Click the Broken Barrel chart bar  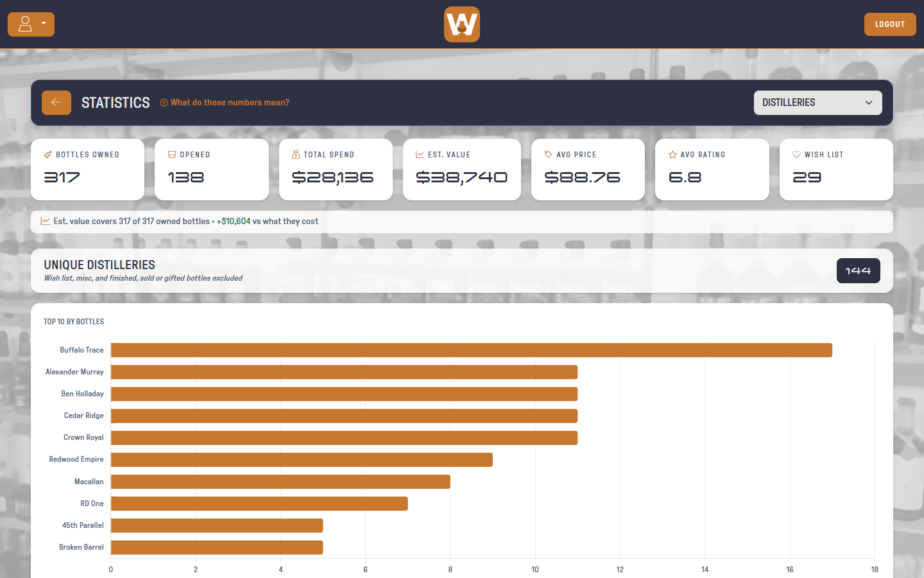(217, 547)
